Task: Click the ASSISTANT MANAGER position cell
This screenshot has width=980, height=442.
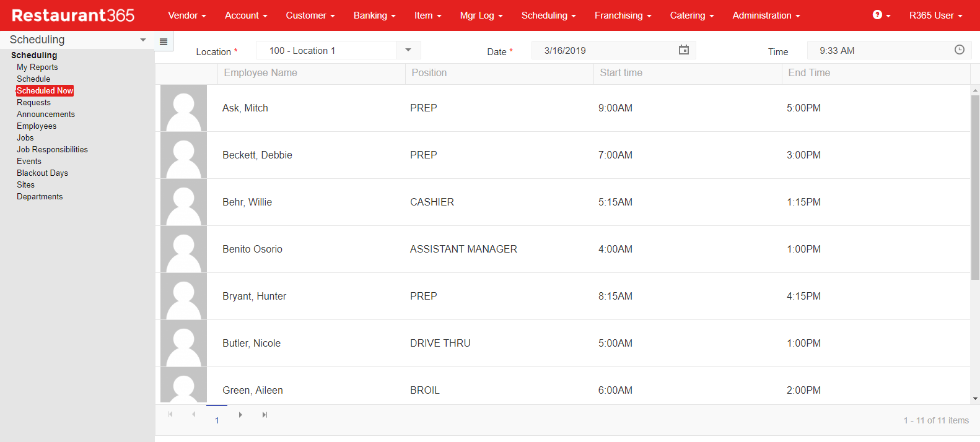Action: [463, 249]
